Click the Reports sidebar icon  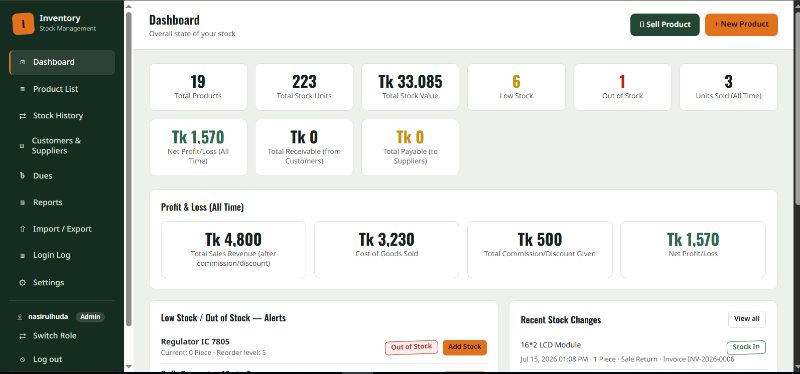(22, 203)
